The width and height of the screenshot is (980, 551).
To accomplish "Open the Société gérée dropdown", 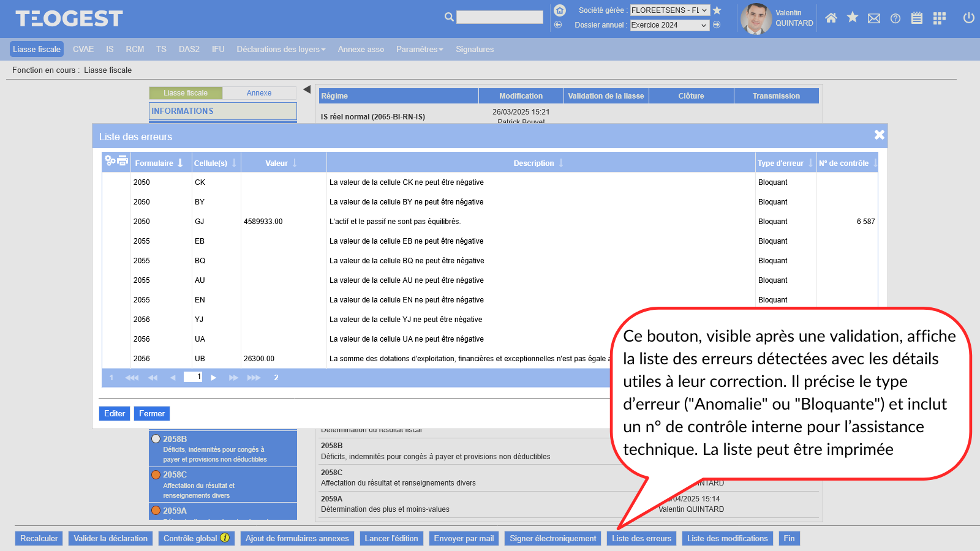I will coord(670,10).
